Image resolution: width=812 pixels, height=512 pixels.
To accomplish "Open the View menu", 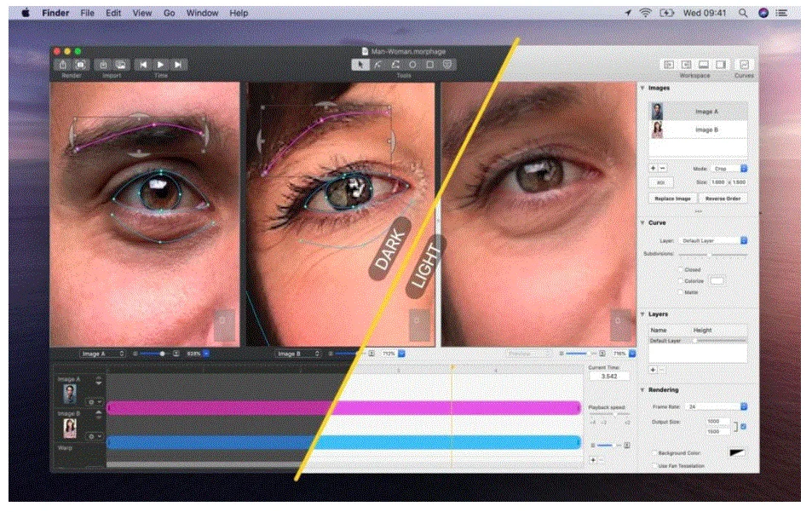I will 142,13.
